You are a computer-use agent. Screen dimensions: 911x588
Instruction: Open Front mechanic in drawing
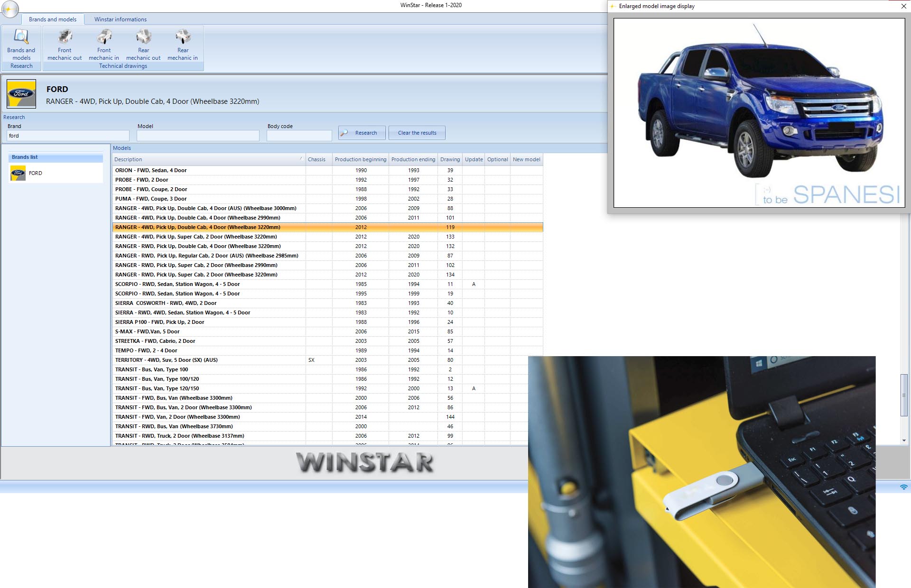[x=104, y=45]
